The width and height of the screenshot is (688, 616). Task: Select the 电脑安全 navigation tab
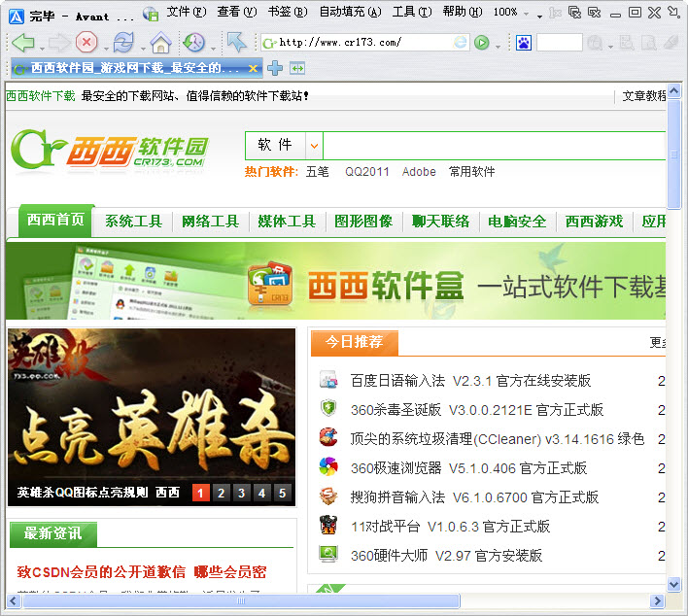[517, 222]
